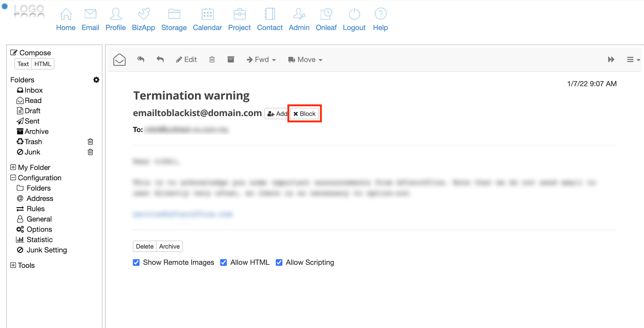
Task: Open the hamburger options menu at right
Action: [x=633, y=59]
